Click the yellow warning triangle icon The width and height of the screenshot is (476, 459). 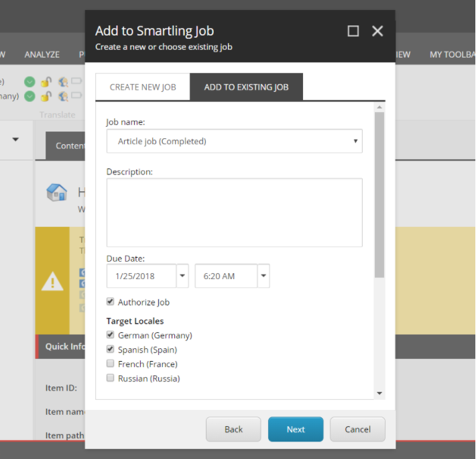pyautogui.click(x=52, y=281)
